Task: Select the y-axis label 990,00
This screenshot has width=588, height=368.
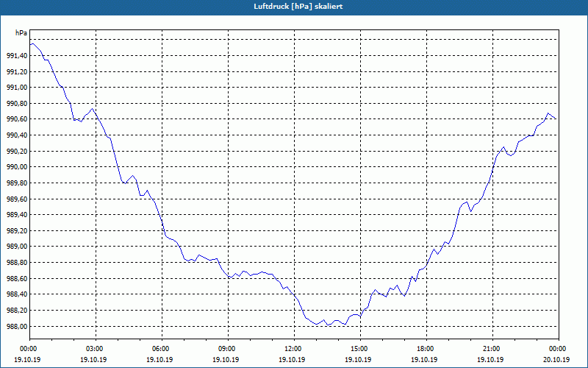Action: pos(17,167)
